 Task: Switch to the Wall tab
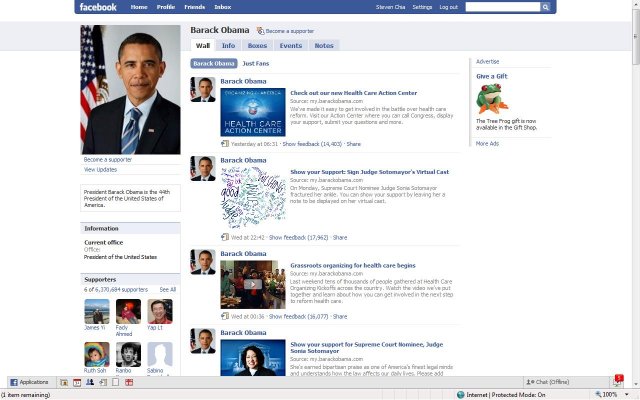click(x=203, y=45)
